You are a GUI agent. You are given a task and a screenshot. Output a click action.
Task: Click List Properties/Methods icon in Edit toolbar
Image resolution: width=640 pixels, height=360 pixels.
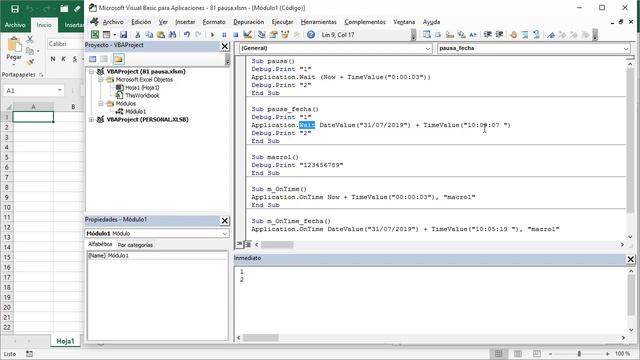427,35
